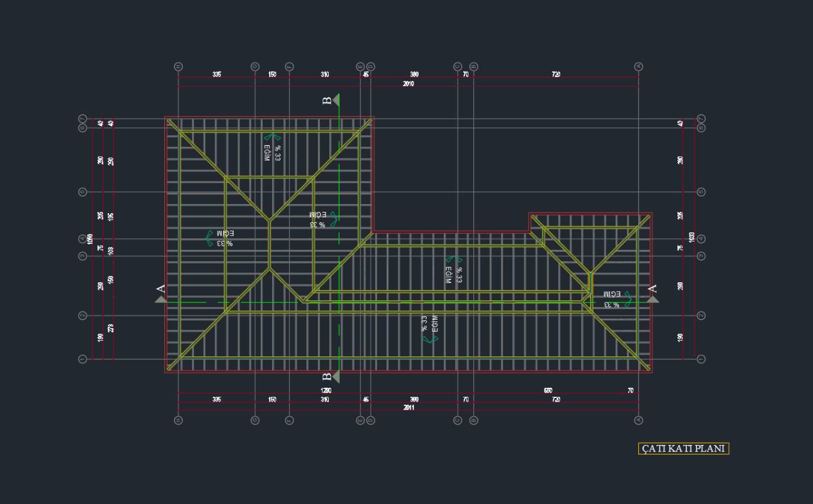Select axis bubble 1 on the left side
This screenshot has width=813, height=504.
[83, 359]
